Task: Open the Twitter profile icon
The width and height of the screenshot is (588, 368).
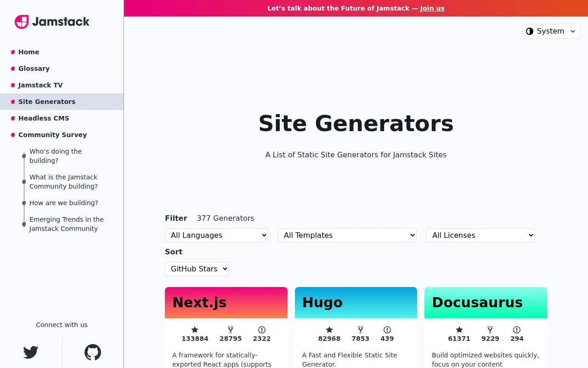Action: pyautogui.click(x=31, y=352)
